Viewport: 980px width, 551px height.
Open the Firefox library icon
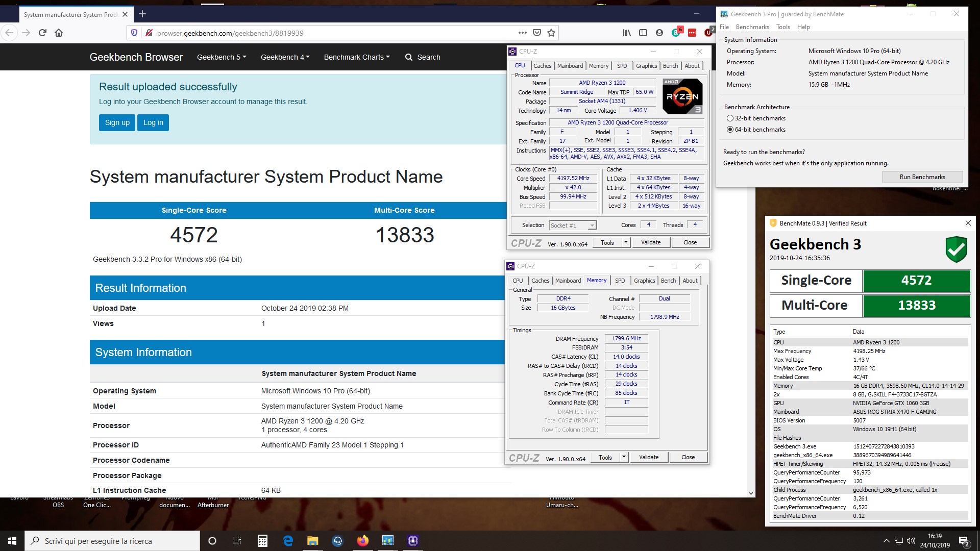click(x=627, y=33)
